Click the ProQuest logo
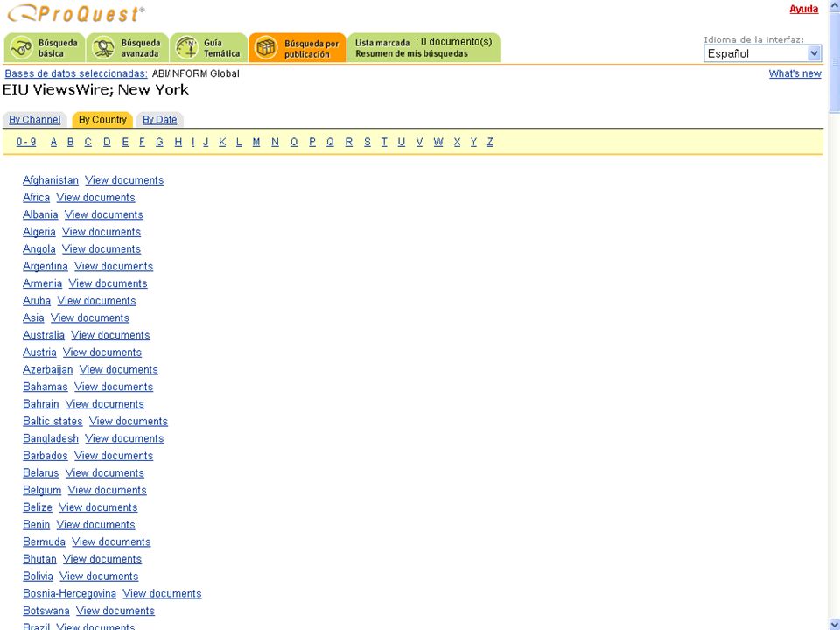Screen dimensions: 840x630 (75, 13)
